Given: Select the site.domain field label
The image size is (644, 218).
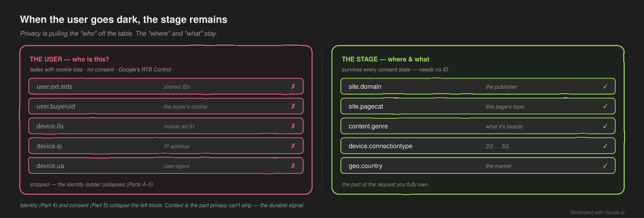Looking at the screenshot, I should pyautogui.click(x=365, y=86).
